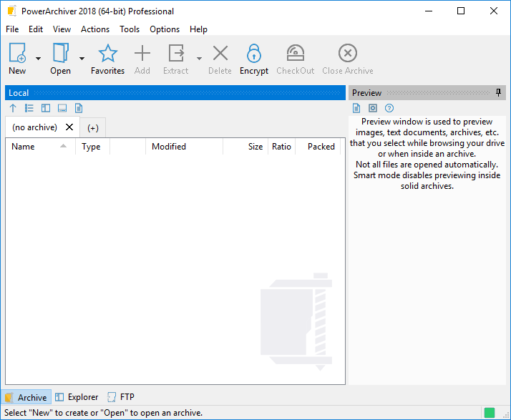Click the document icon in Local toolbar

[x=79, y=108]
